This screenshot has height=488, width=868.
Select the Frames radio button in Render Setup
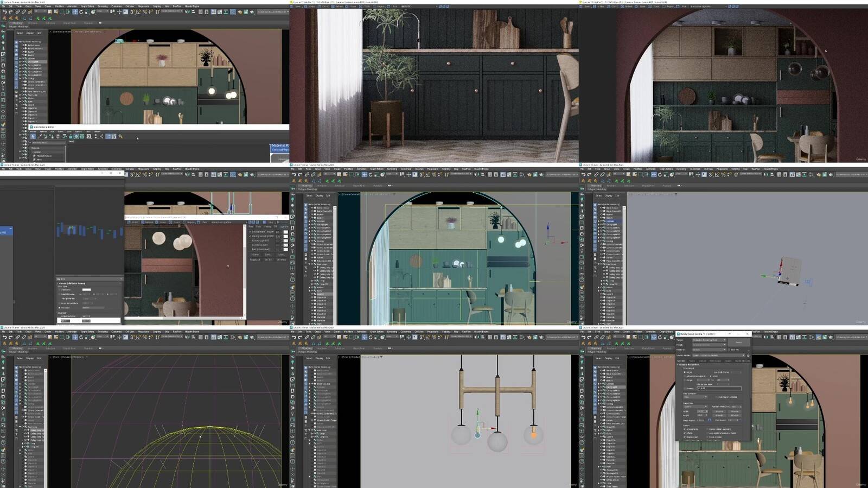click(x=685, y=389)
